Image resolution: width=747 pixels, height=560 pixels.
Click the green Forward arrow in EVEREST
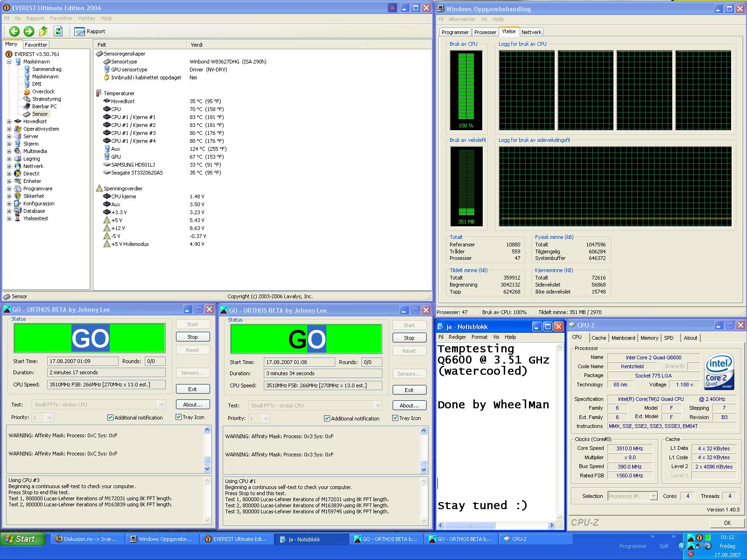point(29,31)
